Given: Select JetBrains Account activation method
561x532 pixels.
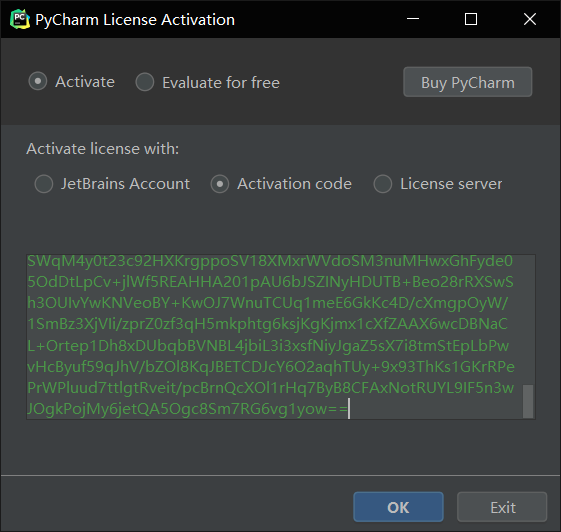Looking at the screenshot, I should (44, 184).
